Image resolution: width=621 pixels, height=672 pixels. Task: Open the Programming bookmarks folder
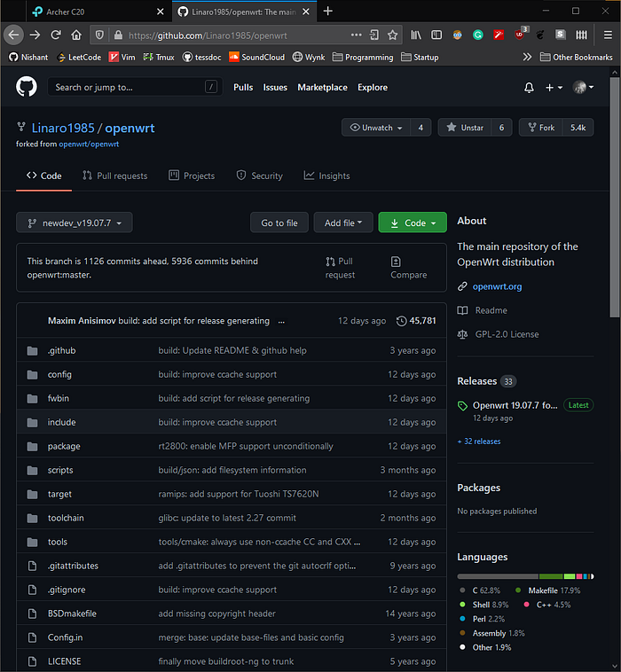[x=363, y=57]
